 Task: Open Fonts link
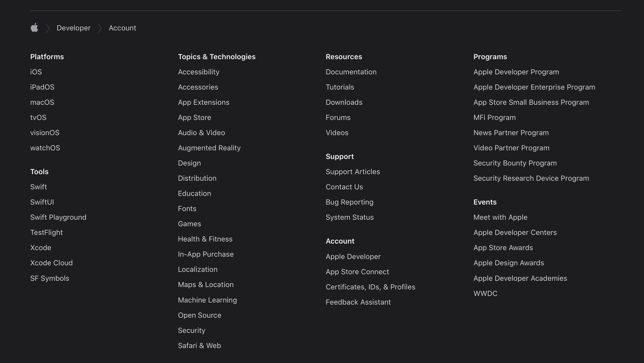[x=187, y=208]
